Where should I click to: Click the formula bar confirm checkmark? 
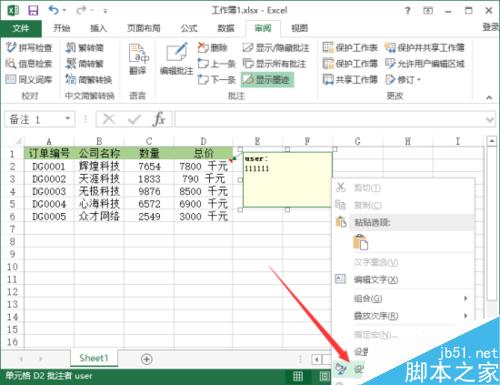tap(134, 119)
